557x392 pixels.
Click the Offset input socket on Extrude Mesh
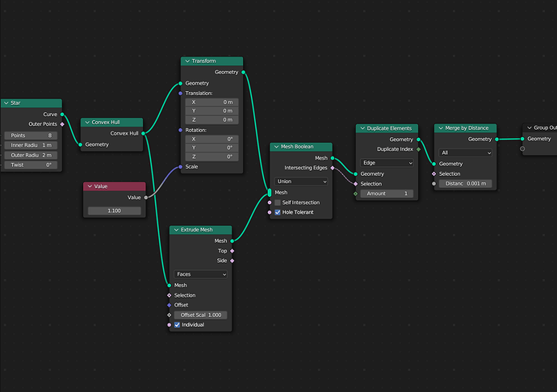(x=169, y=305)
